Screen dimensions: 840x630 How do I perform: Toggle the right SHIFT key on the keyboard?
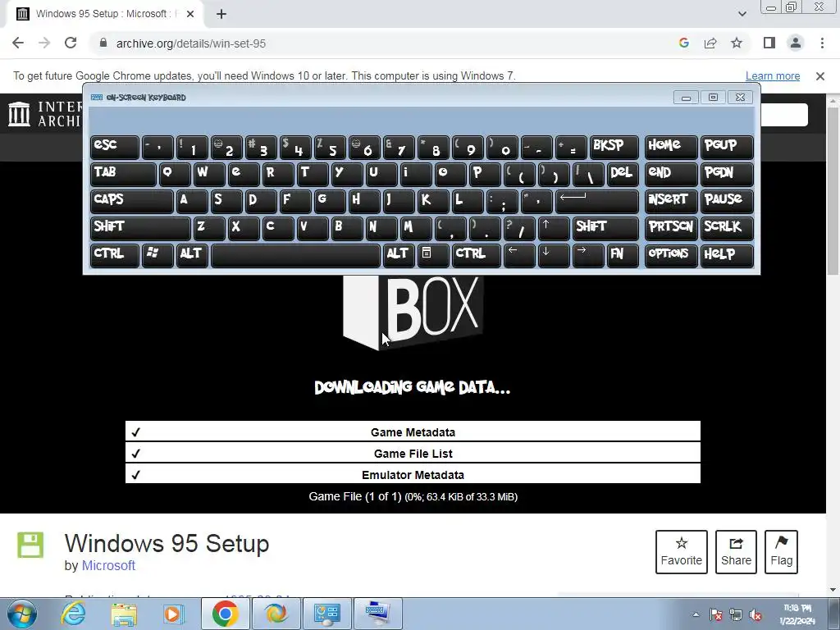pos(605,228)
